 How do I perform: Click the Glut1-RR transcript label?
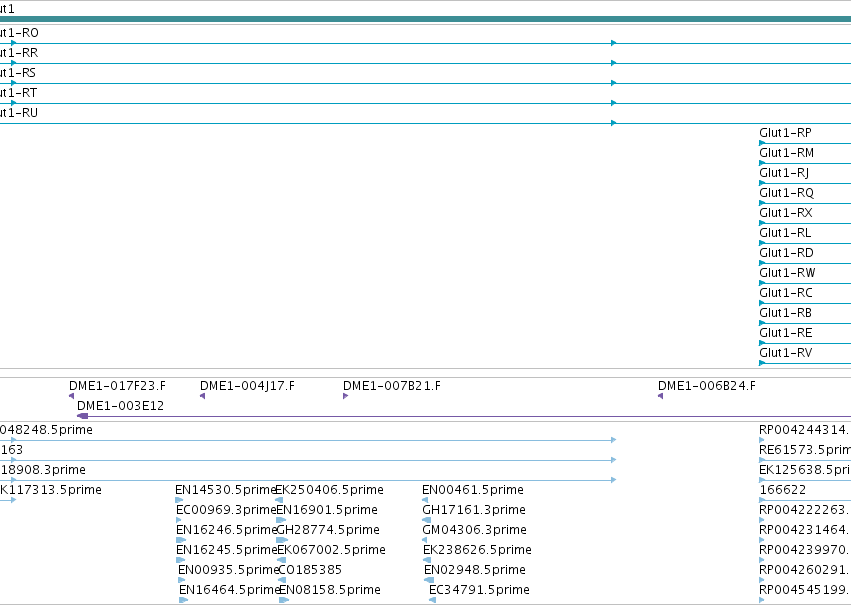(19, 53)
